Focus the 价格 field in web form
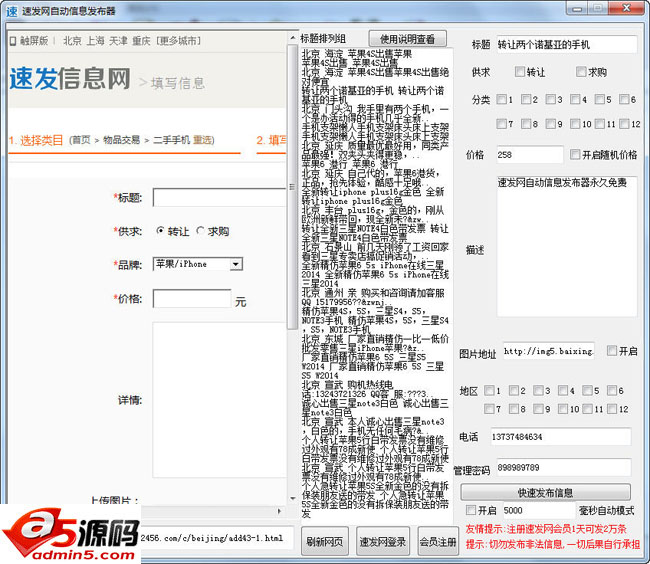Viewport: 650px width, 564px height. [x=192, y=298]
